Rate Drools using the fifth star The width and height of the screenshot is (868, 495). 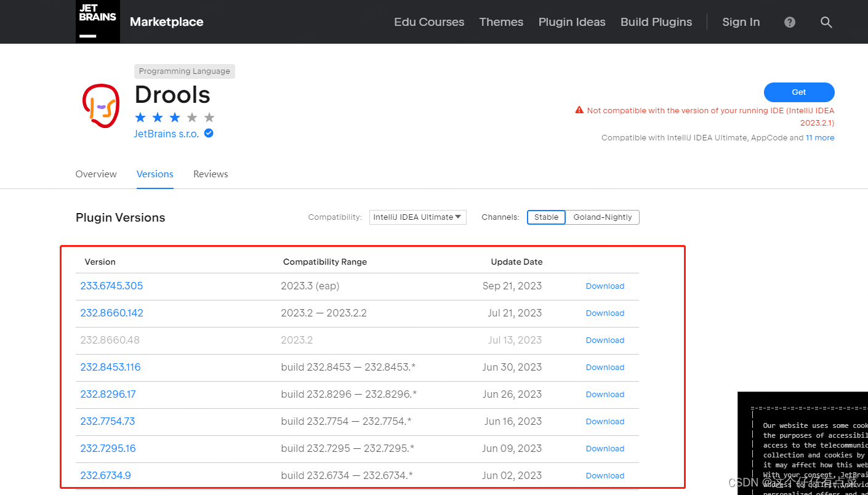point(209,116)
